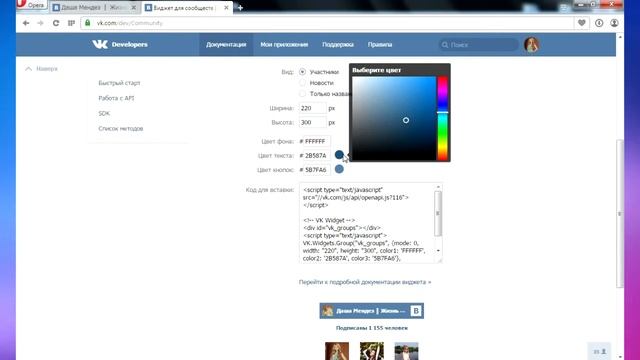Open a new tab with plus button

point(240,7)
